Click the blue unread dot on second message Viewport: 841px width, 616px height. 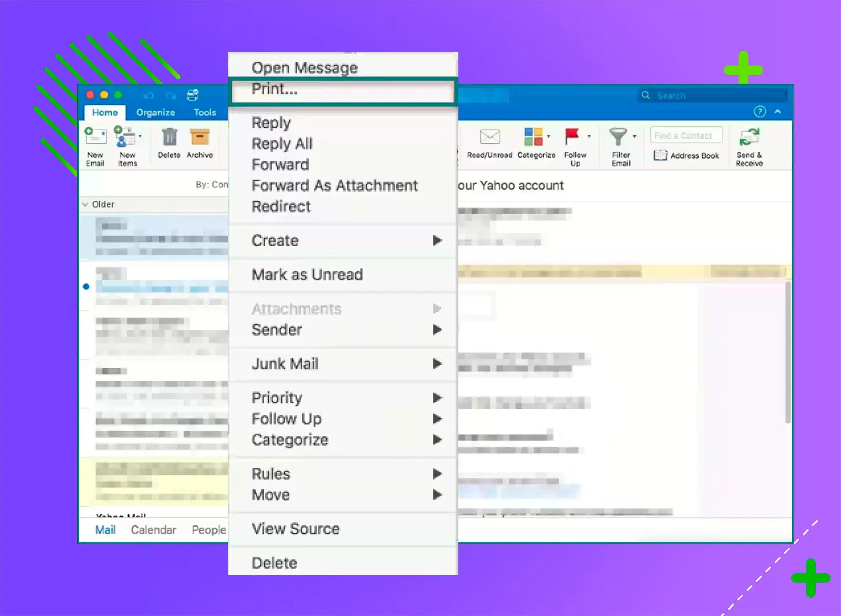[x=86, y=287]
